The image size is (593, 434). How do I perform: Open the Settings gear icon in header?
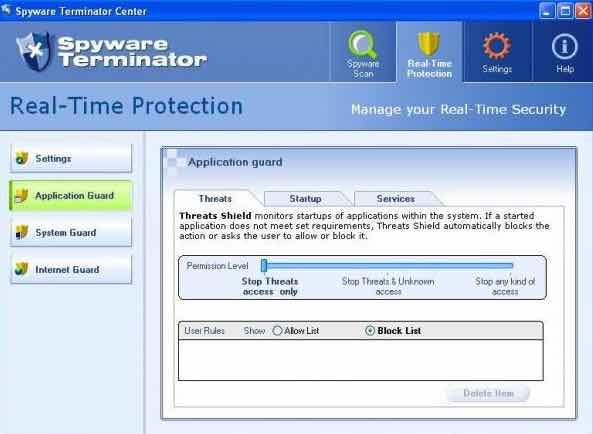coord(497,46)
